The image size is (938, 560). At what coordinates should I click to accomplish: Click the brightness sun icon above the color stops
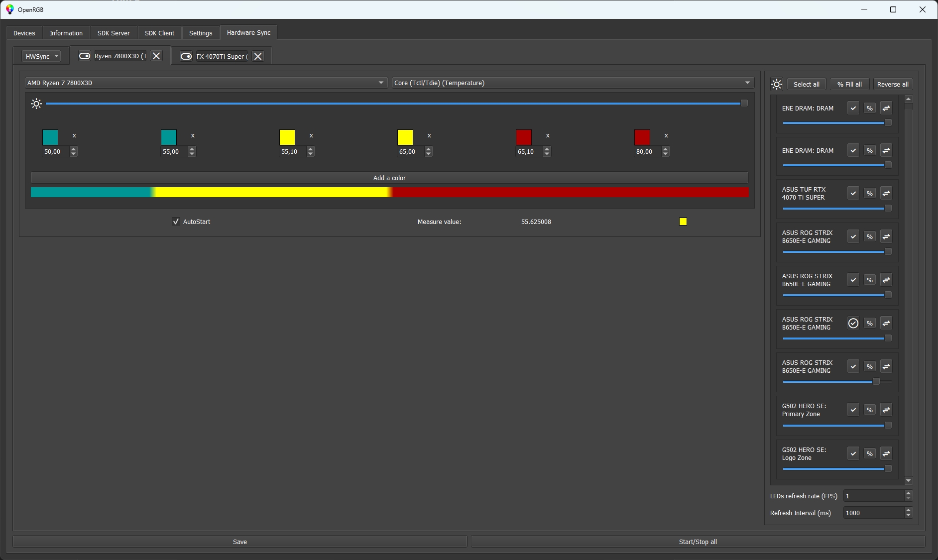[x=36, y=104]
